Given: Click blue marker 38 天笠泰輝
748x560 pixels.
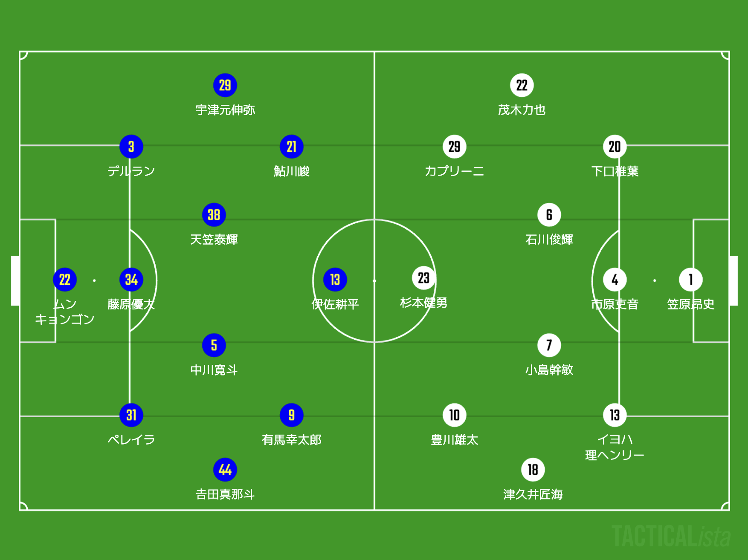Looking at the screenshot, I should pos(214,215).
